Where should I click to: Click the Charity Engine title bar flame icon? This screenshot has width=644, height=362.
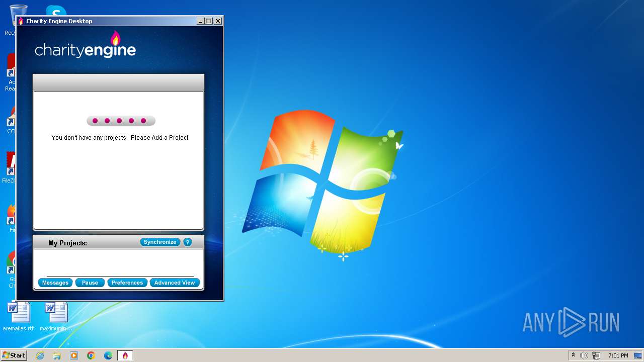click(x=21, y=21)
